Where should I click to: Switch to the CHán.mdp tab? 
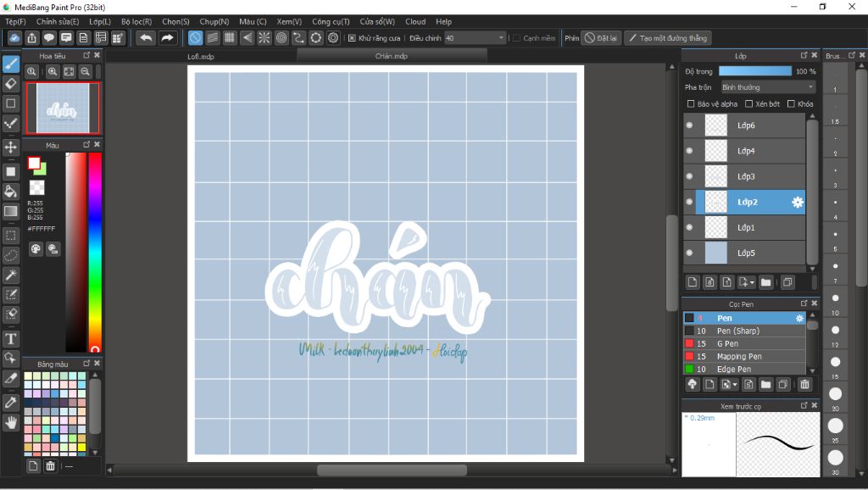(x=392, y=56)
